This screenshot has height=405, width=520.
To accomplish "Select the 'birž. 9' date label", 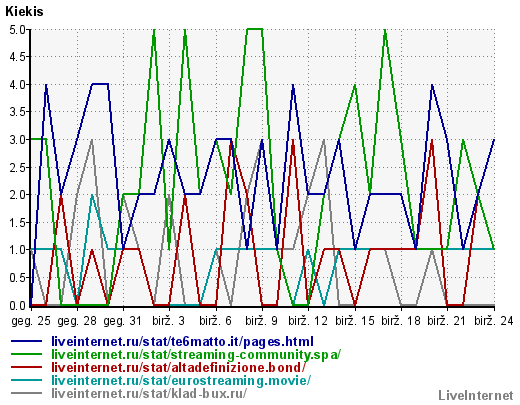I will click(x=261, y=321).
